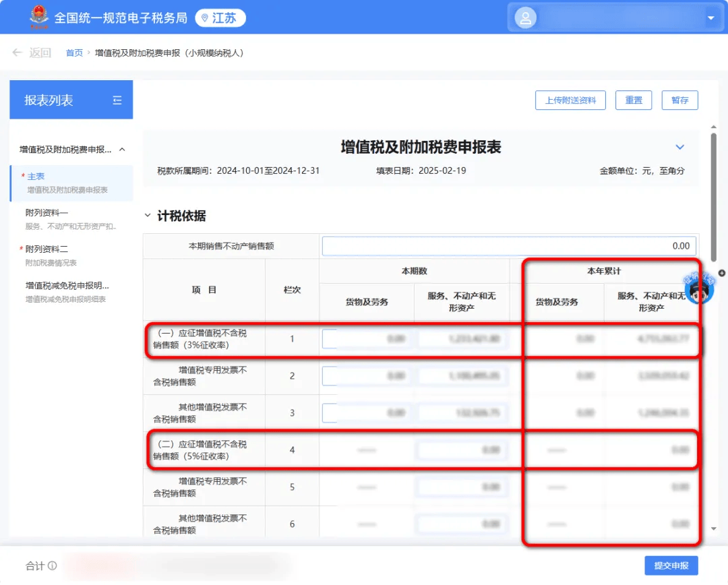
Task: Click row 5 服务、不动产和无形资产 本期数 input
Action: pyautogui.click(x=462, y=487)
